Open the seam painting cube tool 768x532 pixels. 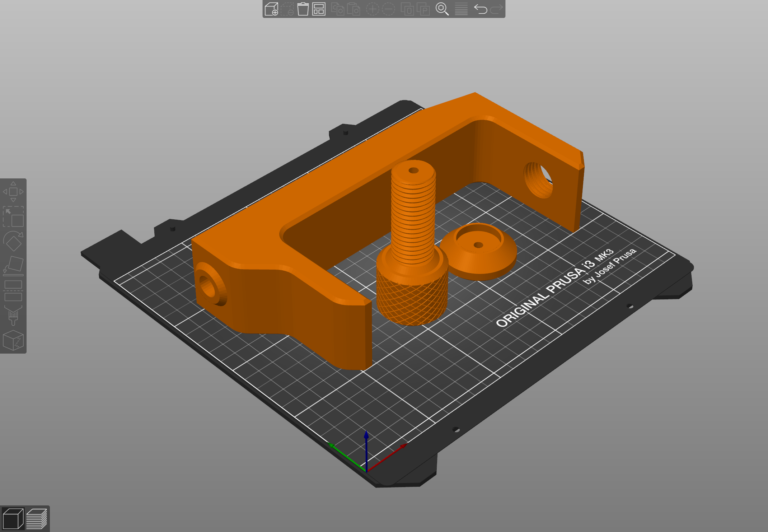[x=13, y=340]
